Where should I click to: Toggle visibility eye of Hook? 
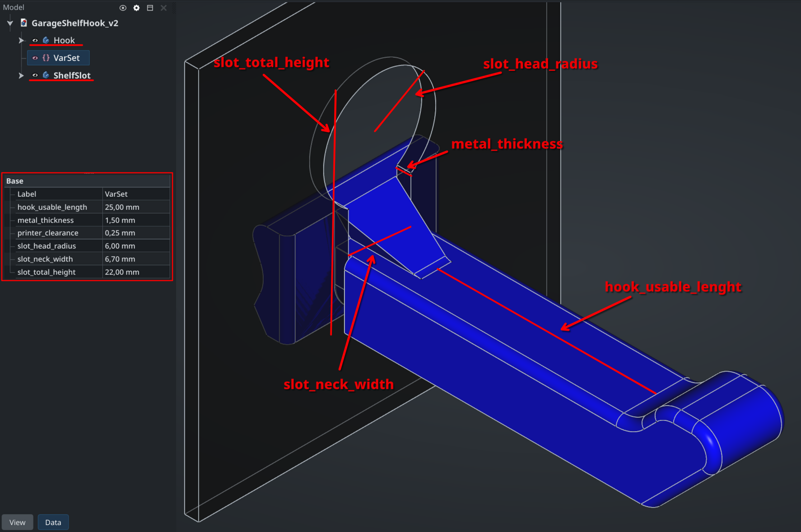point(35,41)
